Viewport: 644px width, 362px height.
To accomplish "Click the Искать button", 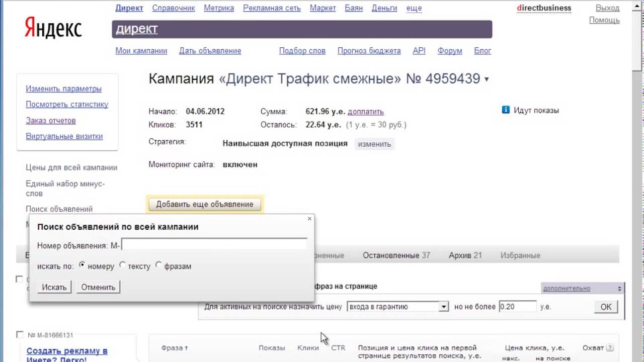I will (x=54, y=287).
